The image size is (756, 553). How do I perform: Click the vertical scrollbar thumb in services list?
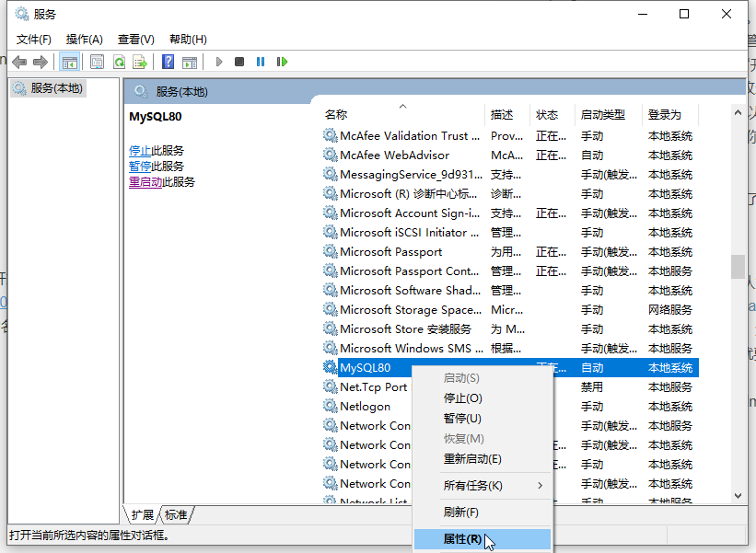point(738,267)
